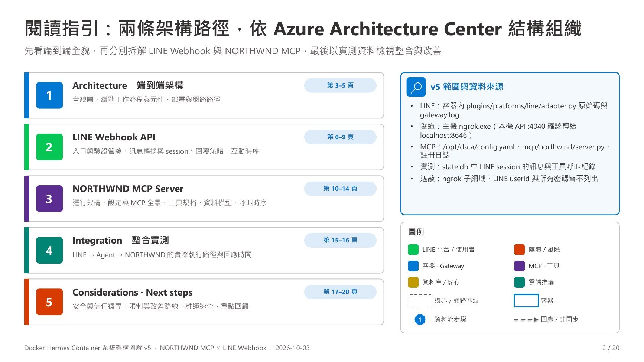Click the line 安全與信任邊界、限制與改善路線
The width and height of the screenshot is (644, 362).
coord(160,306)
